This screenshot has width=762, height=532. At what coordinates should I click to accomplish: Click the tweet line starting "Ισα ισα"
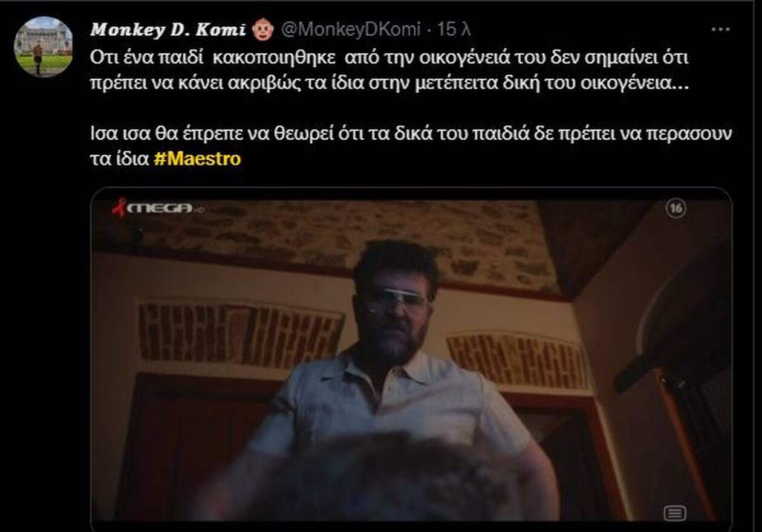coord(411,134)
